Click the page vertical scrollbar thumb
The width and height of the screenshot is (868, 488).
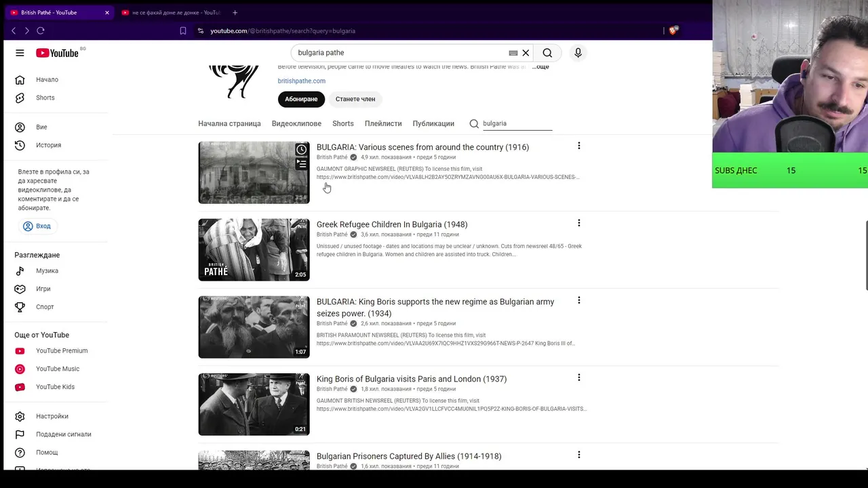866,255
